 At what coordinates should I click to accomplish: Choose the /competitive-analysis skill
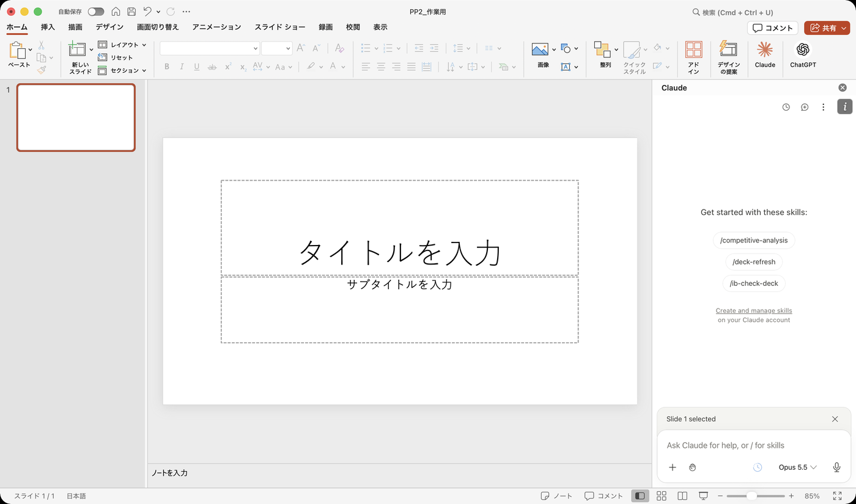[754, 240]
